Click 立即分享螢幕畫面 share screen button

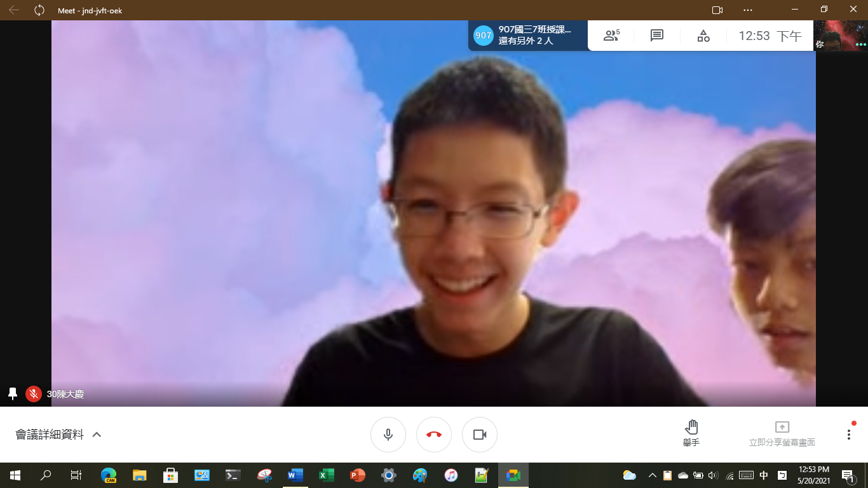click(x=782, y=433)
